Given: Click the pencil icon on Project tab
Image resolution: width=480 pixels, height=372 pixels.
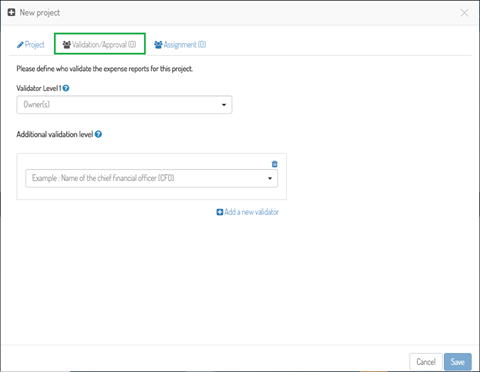Looking at the screenshot, I should [x=20, y=45].
